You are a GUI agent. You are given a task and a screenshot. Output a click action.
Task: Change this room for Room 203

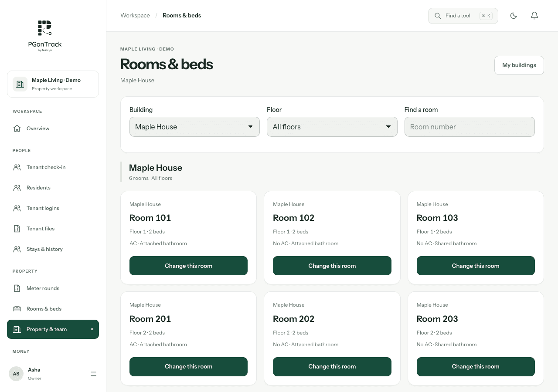tap(476, 367)
